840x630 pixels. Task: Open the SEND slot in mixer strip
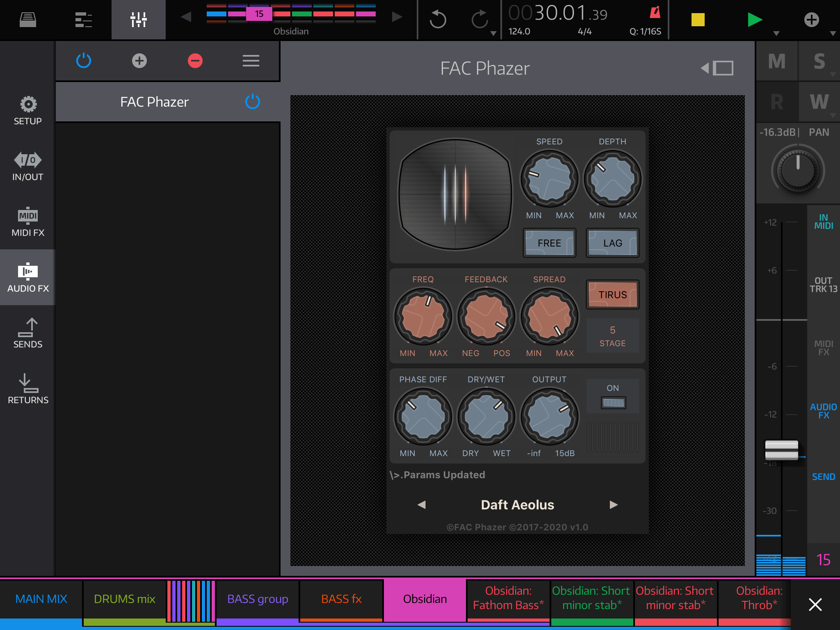click(x=823, y=477)
